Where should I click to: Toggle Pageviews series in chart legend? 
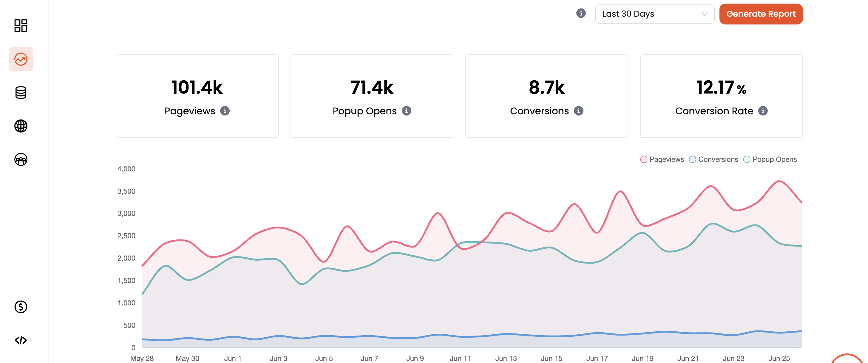[662, 159]
